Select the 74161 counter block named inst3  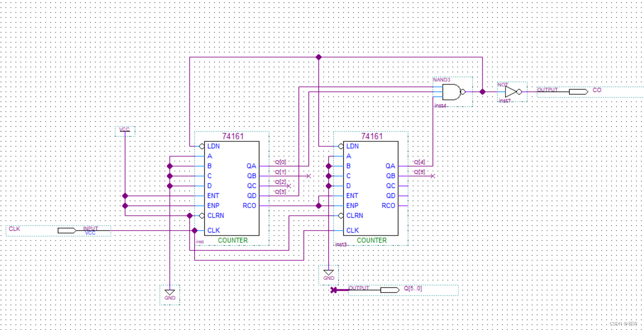coord(371,188)
